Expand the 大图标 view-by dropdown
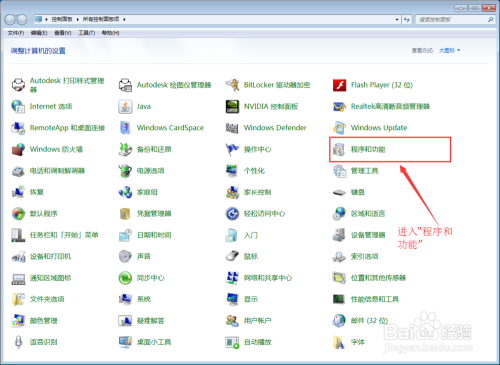Viewport: 500px width, 365px height. click(x=449, y=50)
